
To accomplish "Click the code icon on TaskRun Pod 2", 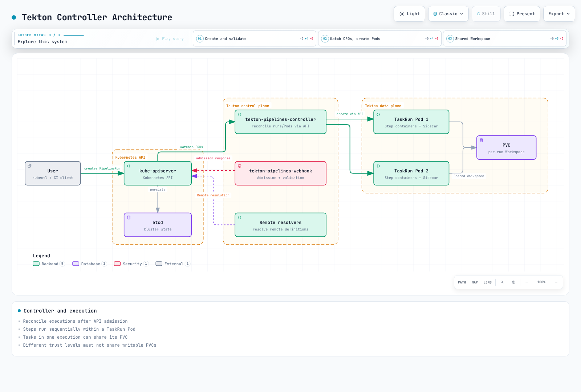I will pos(378,166).
